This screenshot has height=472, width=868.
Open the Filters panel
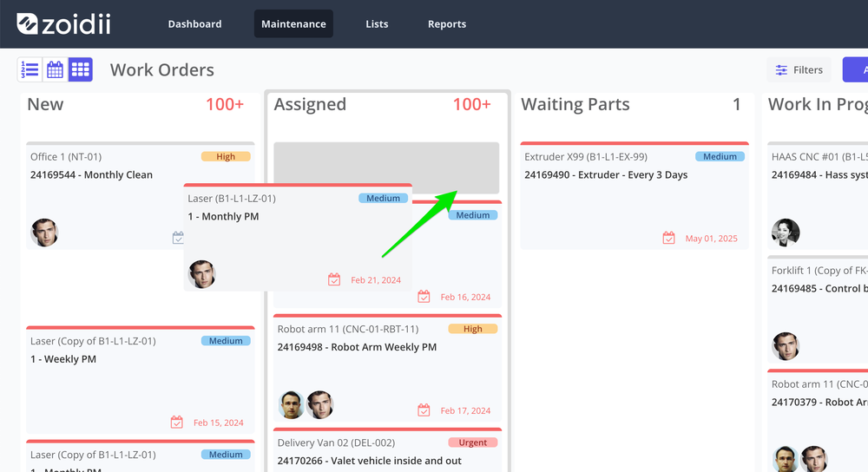pos(799,69)
